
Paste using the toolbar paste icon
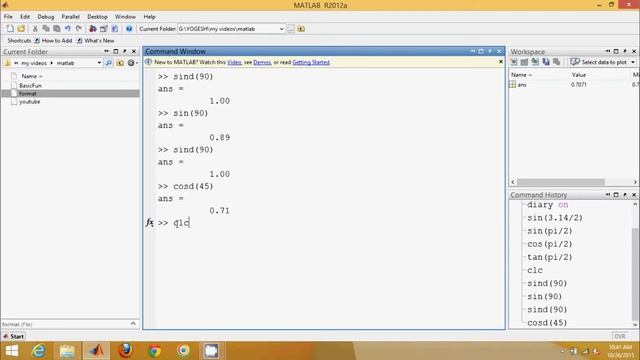pyautogui.click(x=57, y=29)
